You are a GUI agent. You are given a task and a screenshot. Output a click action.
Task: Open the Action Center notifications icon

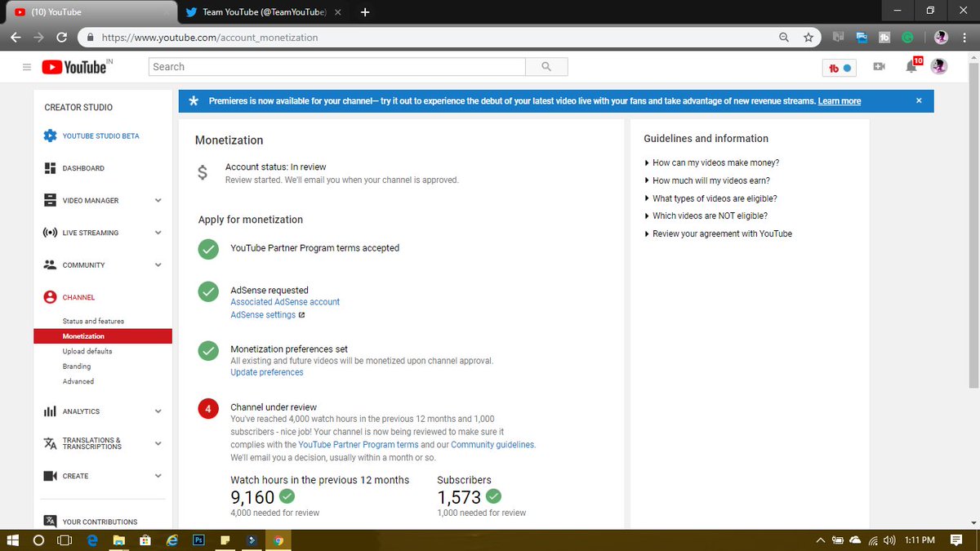pos(956,540)
